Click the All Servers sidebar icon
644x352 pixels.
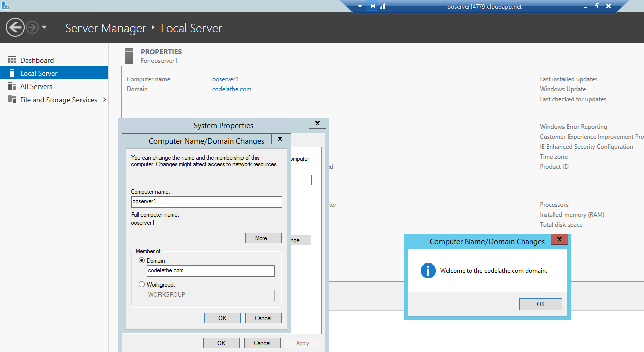[12, 86]
